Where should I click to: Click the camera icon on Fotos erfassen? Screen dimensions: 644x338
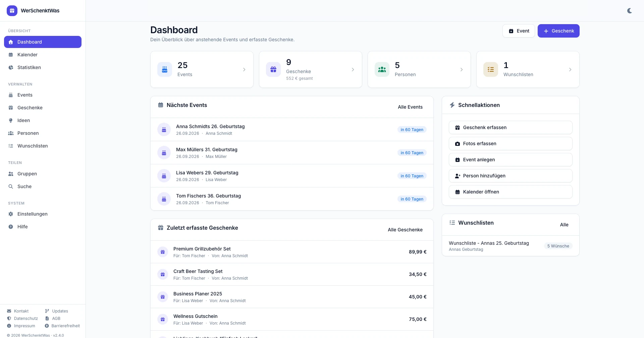click(458, 144)
